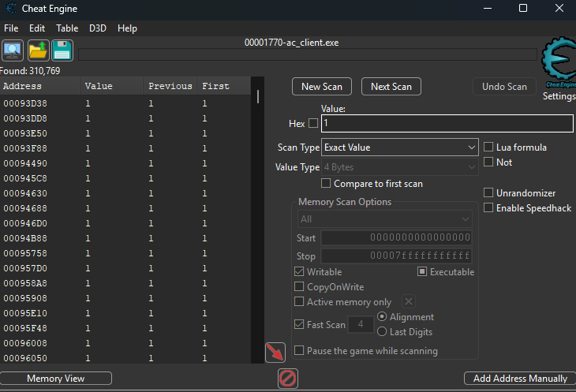
Task: Click the X next to Active memory only
Action: point(409,301)
